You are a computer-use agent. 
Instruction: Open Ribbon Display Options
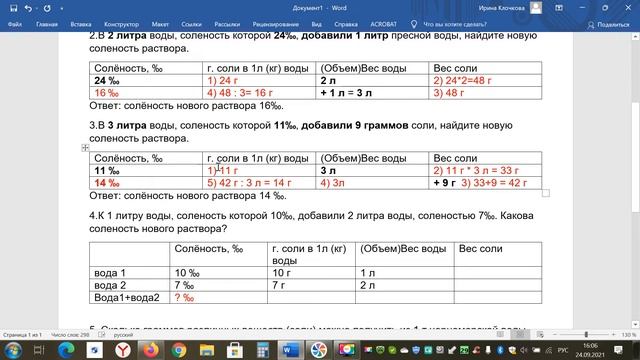(559, 8)
